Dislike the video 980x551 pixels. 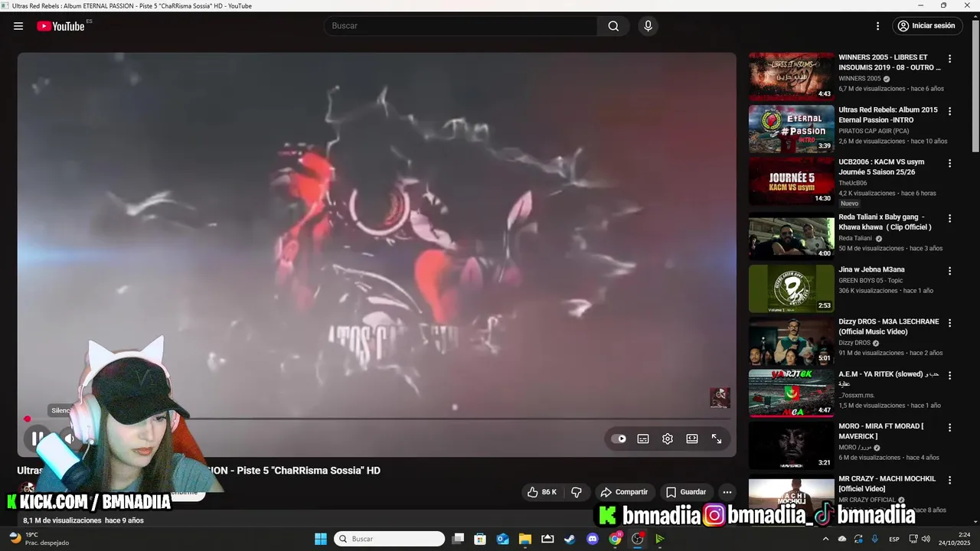click(577, 492)
